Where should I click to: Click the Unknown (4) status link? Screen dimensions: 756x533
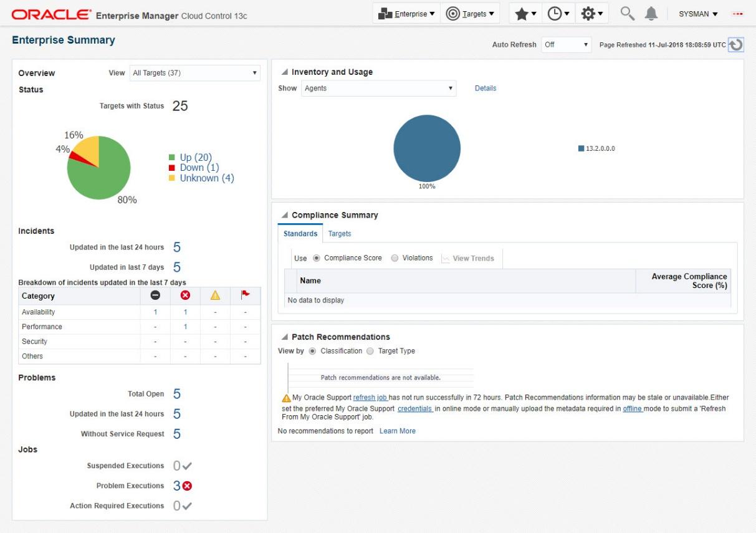tap(207, 178)
